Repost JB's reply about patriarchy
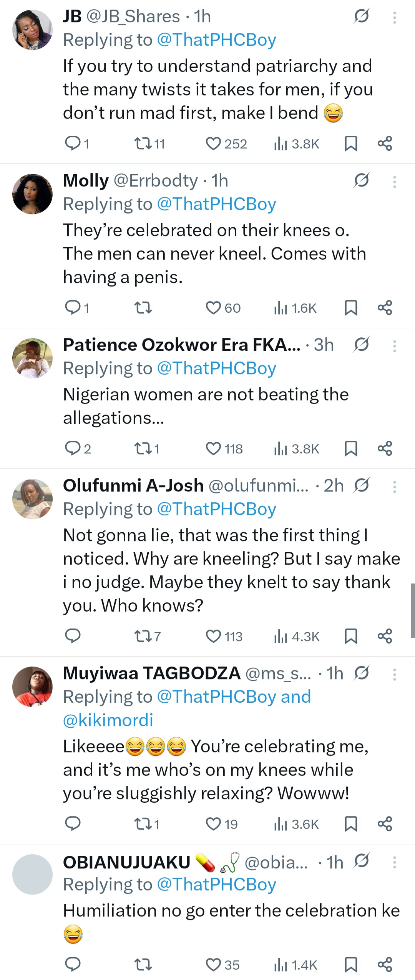Image resolution: width=415 pixels, height=980 pixels. (x=143, y=144)
